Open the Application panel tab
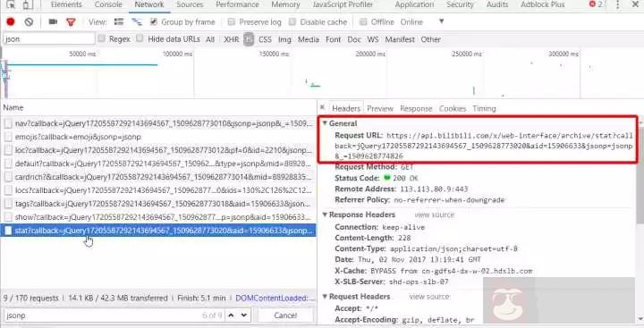 click(x=414, y=5)
